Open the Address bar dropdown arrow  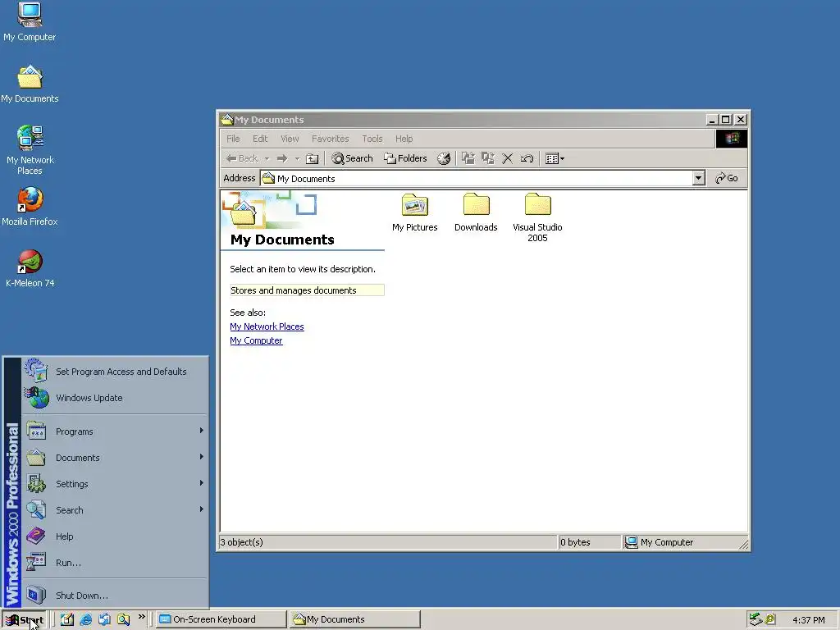(698, 178)
